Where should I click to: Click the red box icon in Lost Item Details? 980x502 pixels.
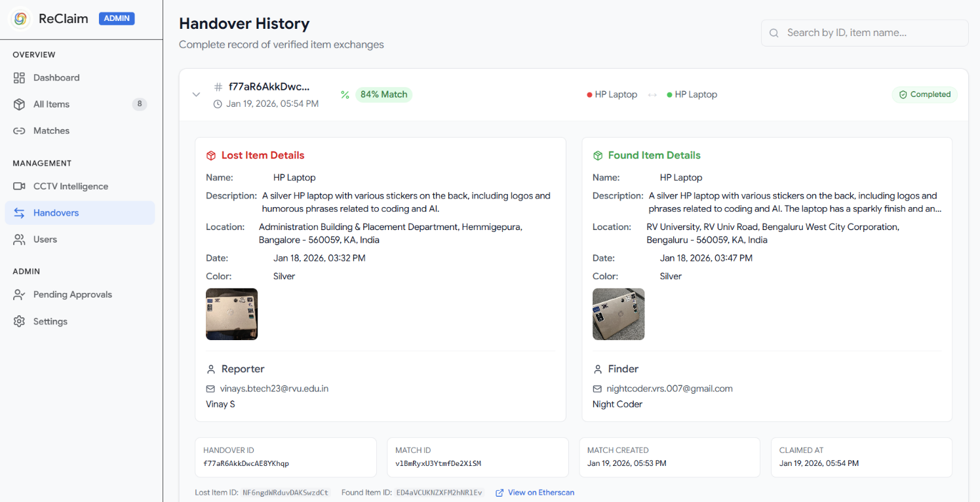[x=211, y=156]
